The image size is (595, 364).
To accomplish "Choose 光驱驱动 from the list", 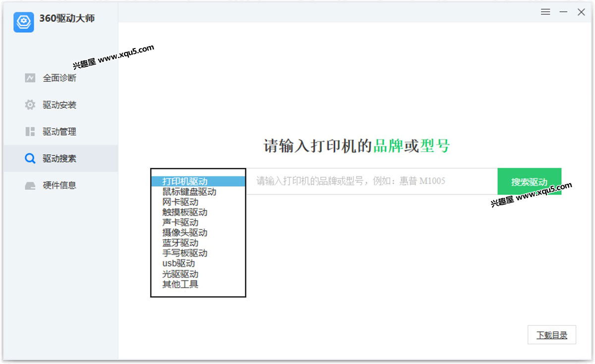I will [198, 274].
